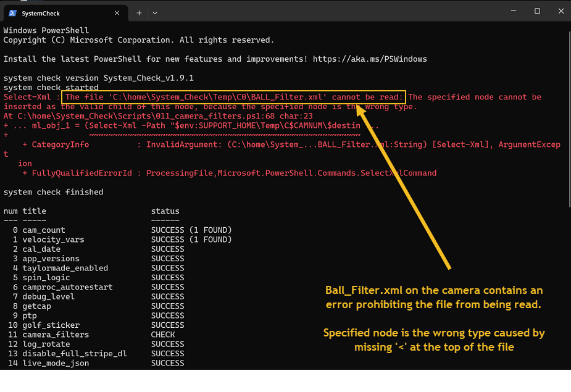Image resolution: width=571 pixels, height=392 pixels.
Task: Click 'live_mode_json' row title
Action: pos(56,363)
